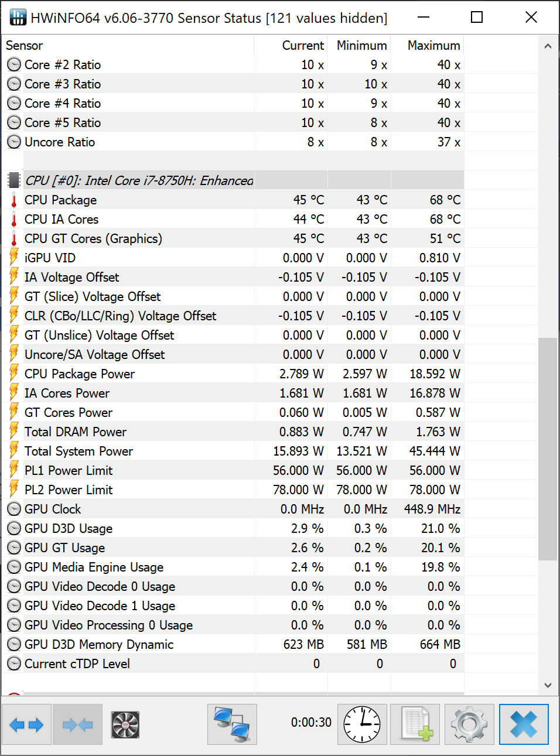Click the lightning icon for PL1 Power Limit
Screen dimensions: 560x756
tap(14, 470)
